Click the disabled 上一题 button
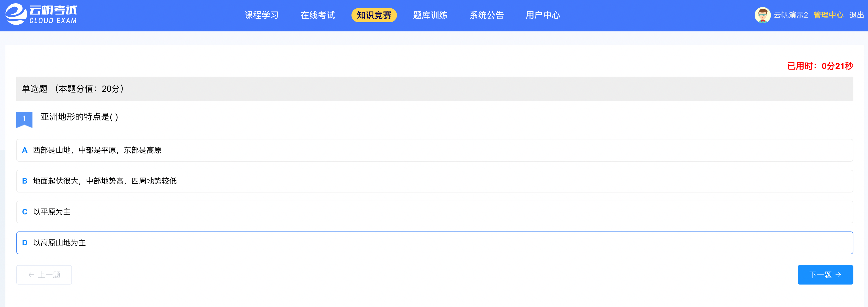Screen dimensions: 868x307 click(x=44, y=275)
